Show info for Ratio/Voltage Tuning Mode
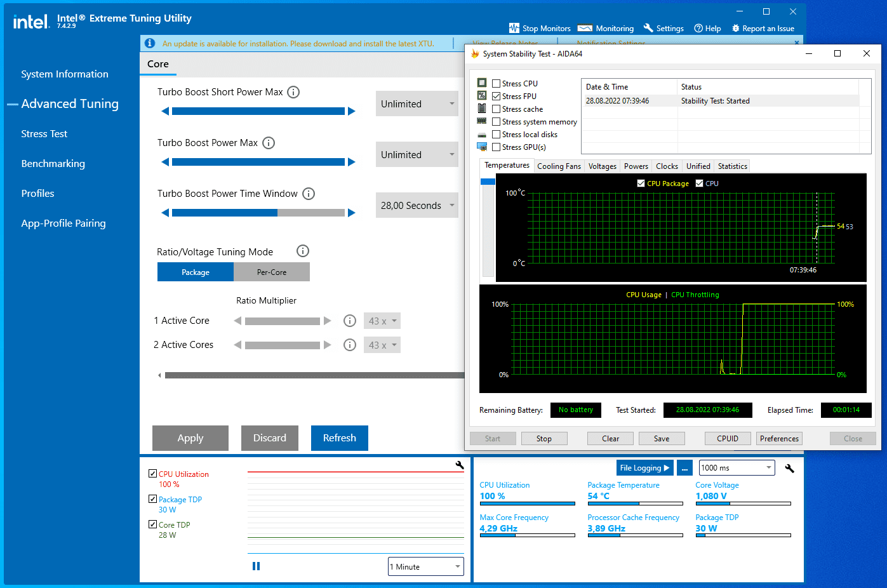The width and height of the screenshot is (887, 588). (303, 251)
